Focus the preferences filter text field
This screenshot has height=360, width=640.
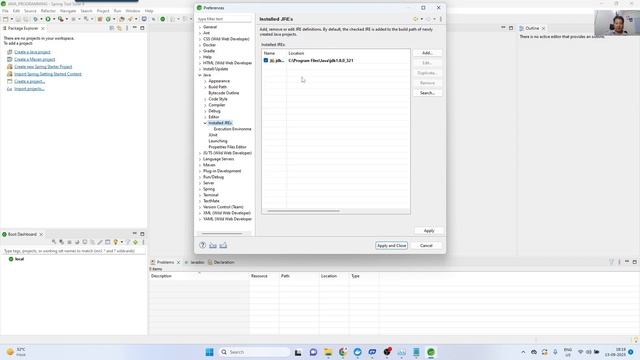pyautogui.click(x=224, y=19)
